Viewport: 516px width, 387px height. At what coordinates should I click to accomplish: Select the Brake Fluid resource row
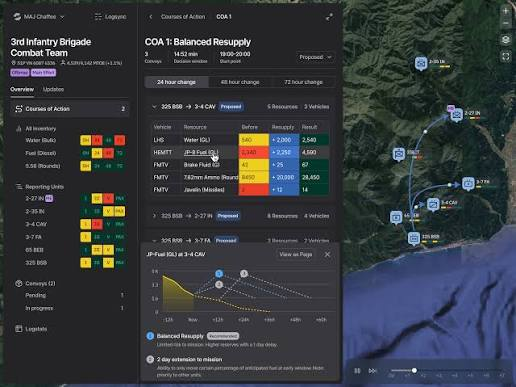[x=240, y=165]
